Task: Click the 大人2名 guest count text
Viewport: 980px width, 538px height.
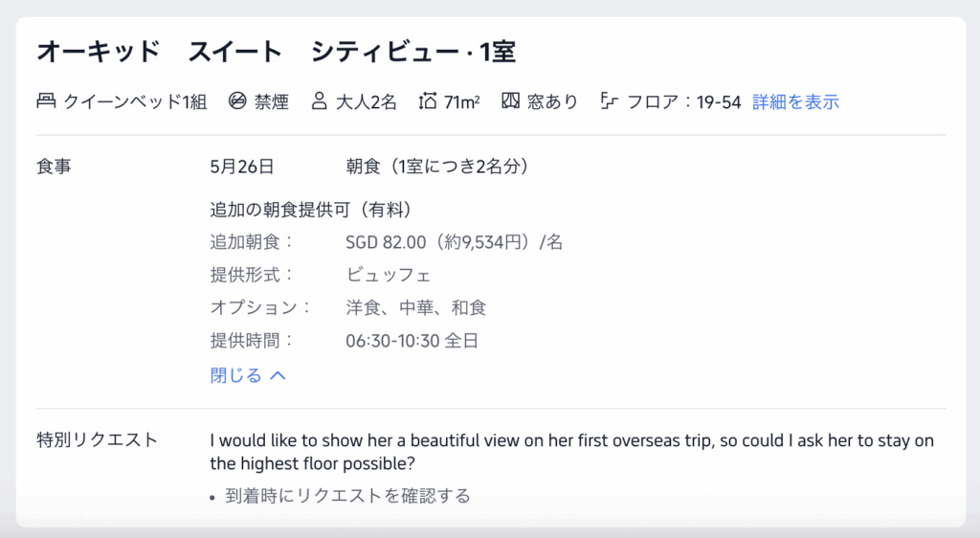Action: (366, 101)
